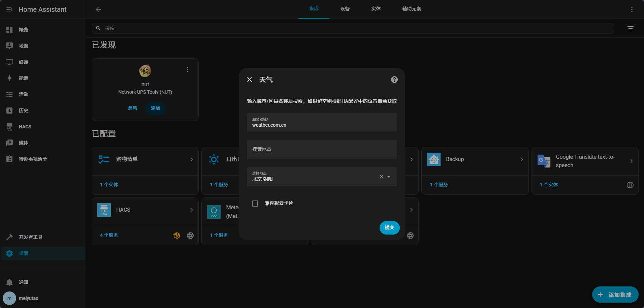This screenshot has height=308, width=644.
Task: Switch to the 实体 tab
Action: click(376, 9)
